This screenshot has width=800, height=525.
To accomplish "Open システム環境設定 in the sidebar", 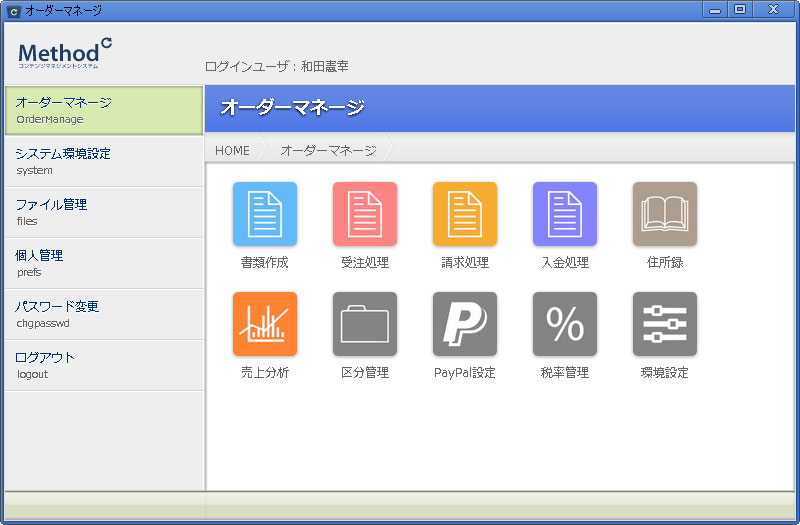I will click(x=103, y=161).
